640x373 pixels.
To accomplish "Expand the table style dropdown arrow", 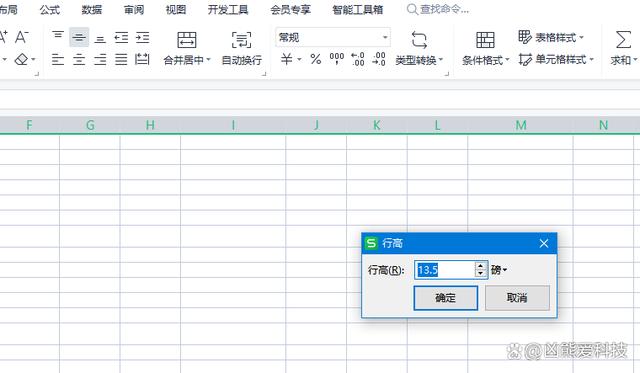I will (581, 38).
